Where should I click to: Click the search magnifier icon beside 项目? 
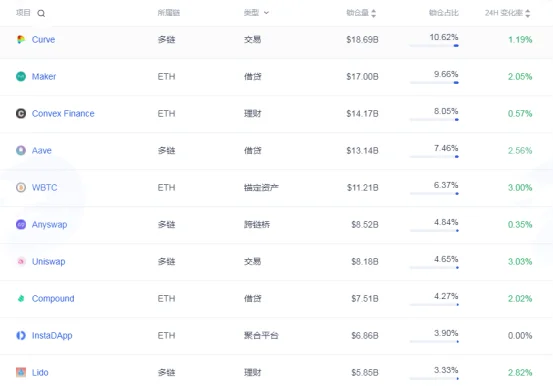[x=41, y=13]
